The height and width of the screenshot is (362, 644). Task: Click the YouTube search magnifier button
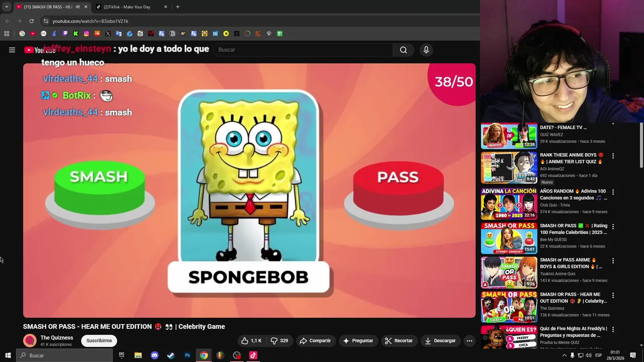coord(404,50)
